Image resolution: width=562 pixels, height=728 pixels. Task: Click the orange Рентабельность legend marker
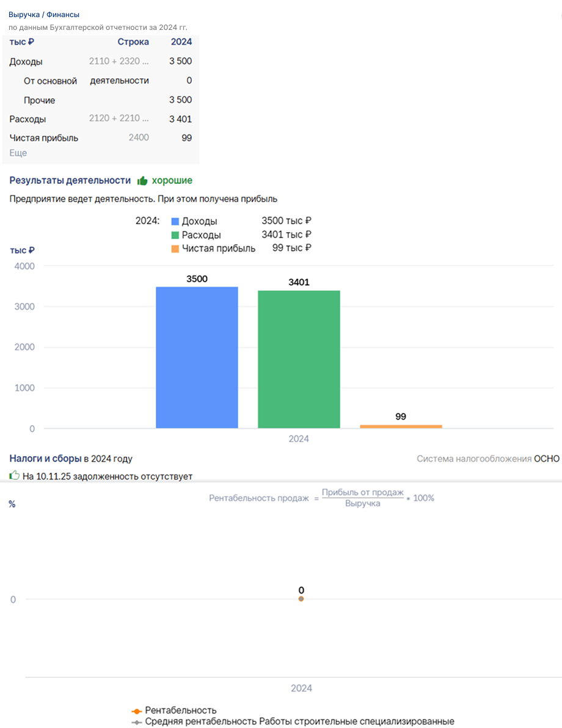[137, 711]
